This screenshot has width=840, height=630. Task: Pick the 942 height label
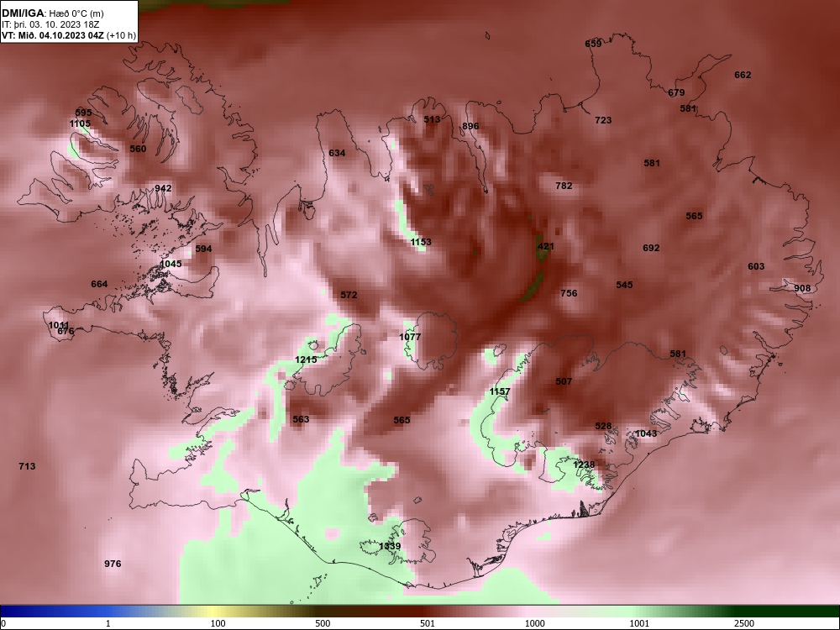[163, 188]
